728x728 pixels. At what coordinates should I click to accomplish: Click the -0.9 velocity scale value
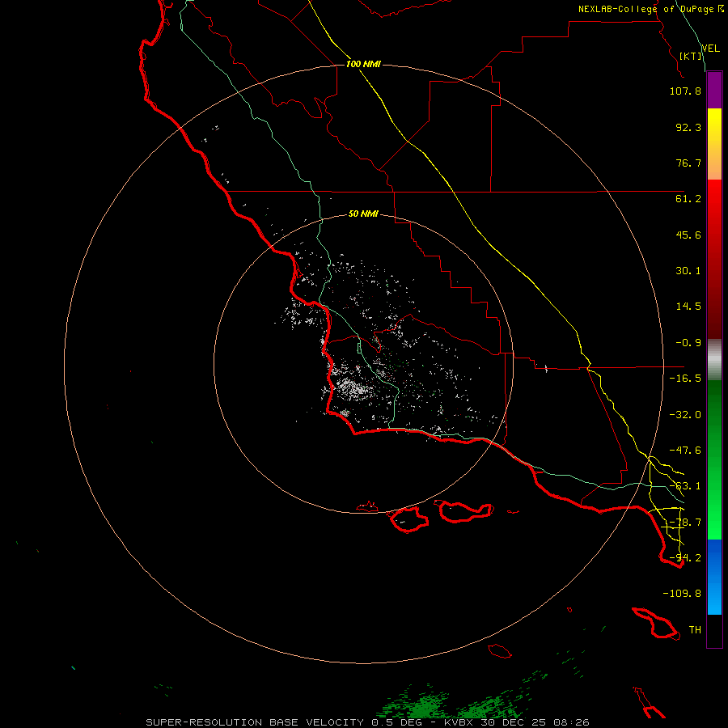coord(688,343)
